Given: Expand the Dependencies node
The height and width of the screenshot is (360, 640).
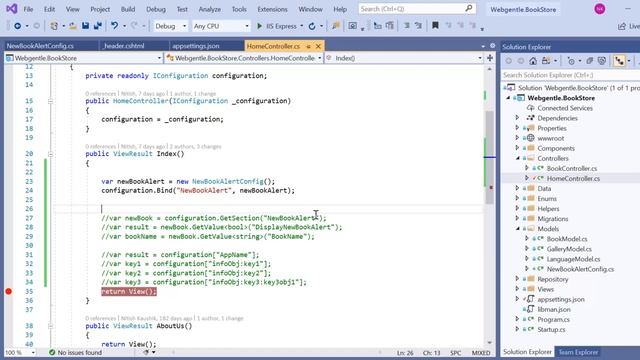Looking at the screenshot, I should [x=517, y=118].
